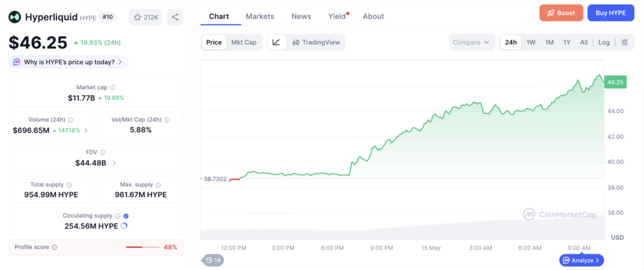Click the info icon beside Circulating supply
This screenshot has width=644, height=270.
pyautogui.click(x=118, y=216)
